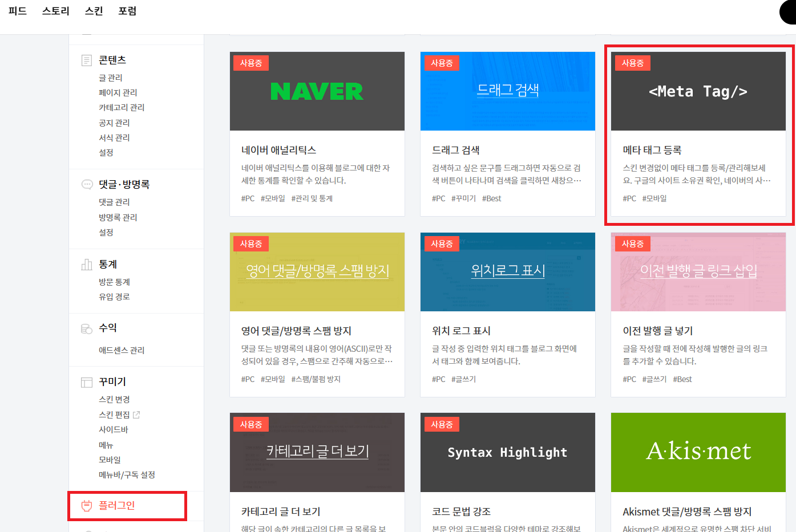Open 메뉴바/구독 설정
This screenshot has height=532, width=796.
[x=127, y=474]
